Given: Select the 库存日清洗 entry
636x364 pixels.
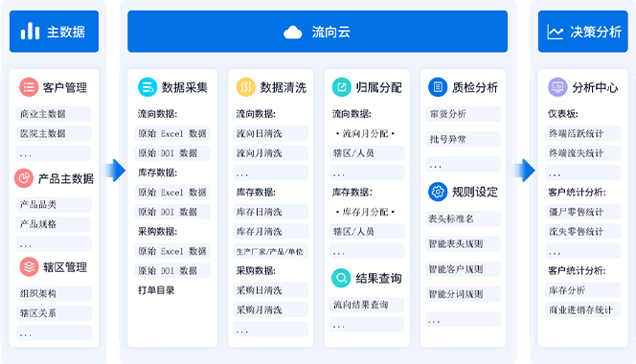Looking at the screenshot, I should (x=270, y=212).
